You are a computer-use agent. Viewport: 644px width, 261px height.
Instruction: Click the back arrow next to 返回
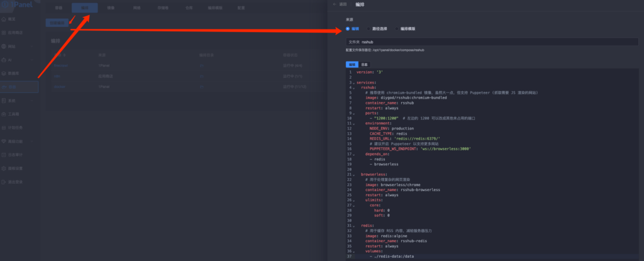[x=335, y=4]
